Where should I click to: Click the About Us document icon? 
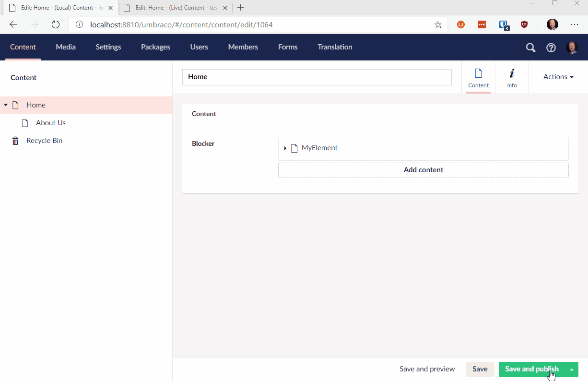pos(25,122)
